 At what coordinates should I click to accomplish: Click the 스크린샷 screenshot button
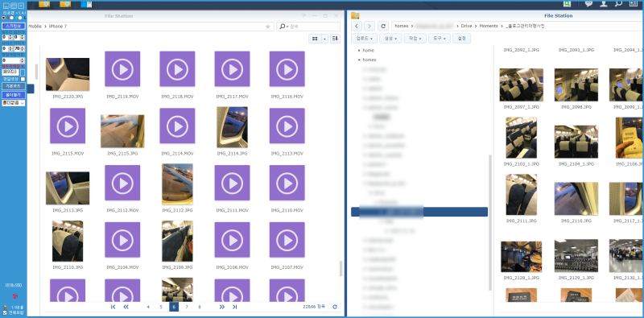(x=13, y=26)
